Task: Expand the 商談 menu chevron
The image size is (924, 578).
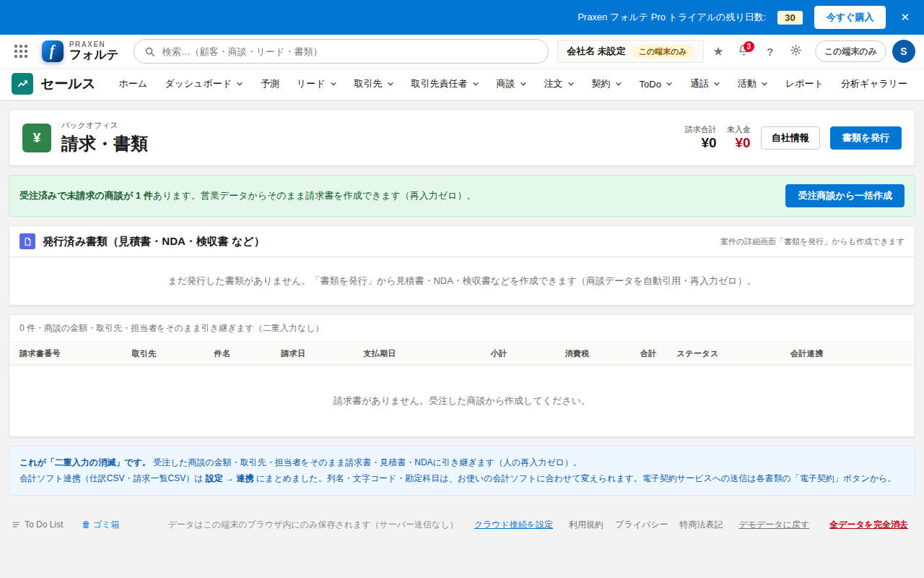Action: pyautogui.click(x=523, y=84)
